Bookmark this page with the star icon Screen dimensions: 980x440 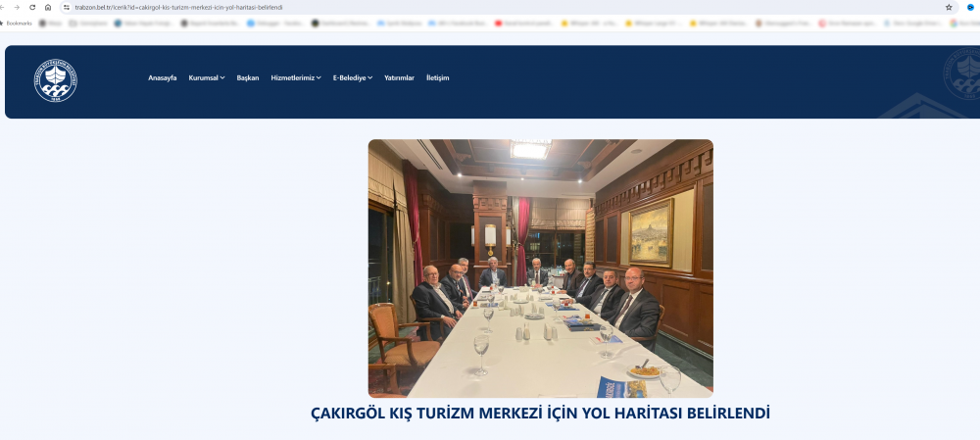[x=949, y=7]
